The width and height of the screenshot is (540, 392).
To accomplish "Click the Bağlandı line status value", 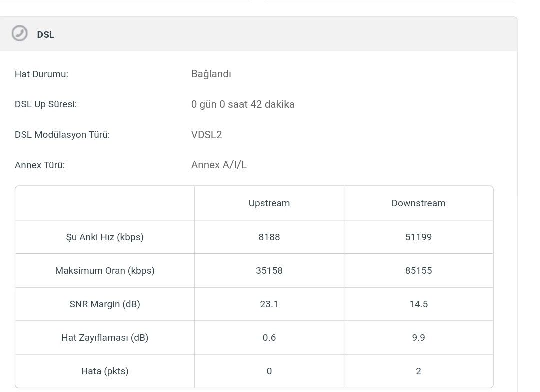I will click(x=211, y=74).
